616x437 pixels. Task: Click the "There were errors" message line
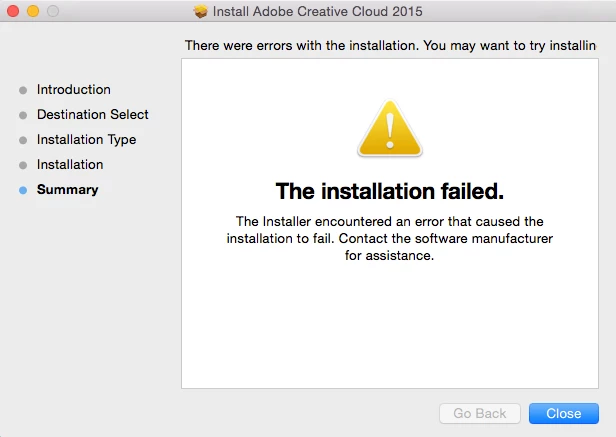coord(390,46)
